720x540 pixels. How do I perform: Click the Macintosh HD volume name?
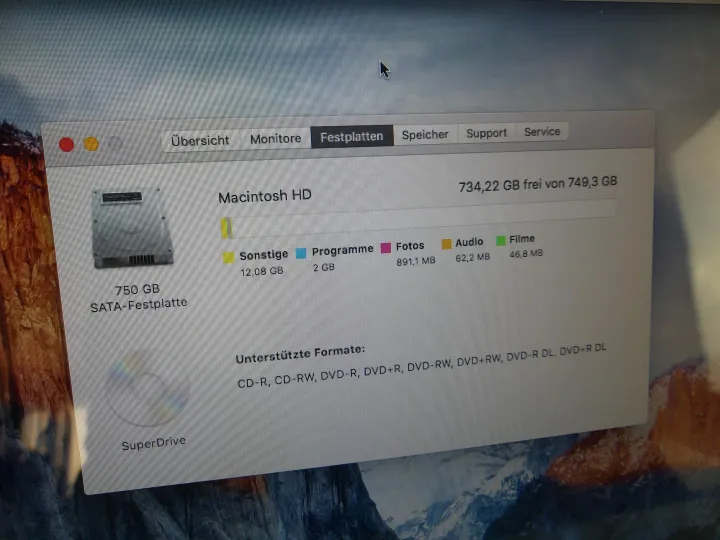click(264, 196)
